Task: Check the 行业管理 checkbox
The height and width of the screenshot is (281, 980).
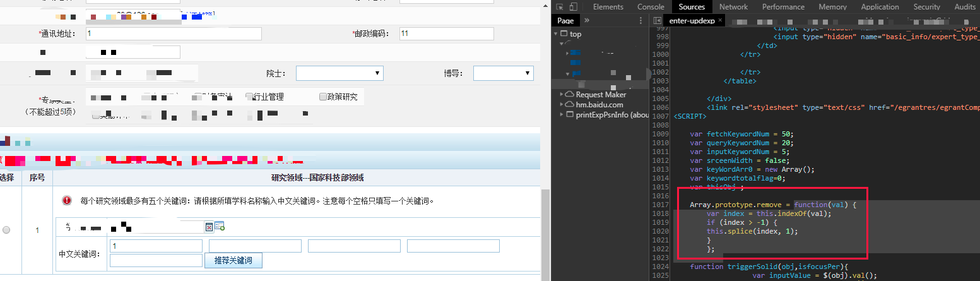Action: point(249,97)
